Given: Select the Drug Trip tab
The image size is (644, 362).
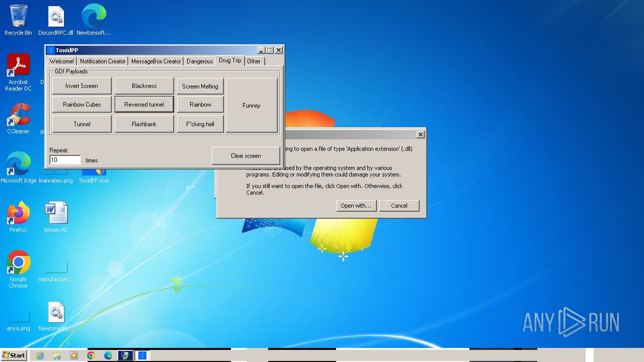Looking at the screenshot, I should point(230,60).
